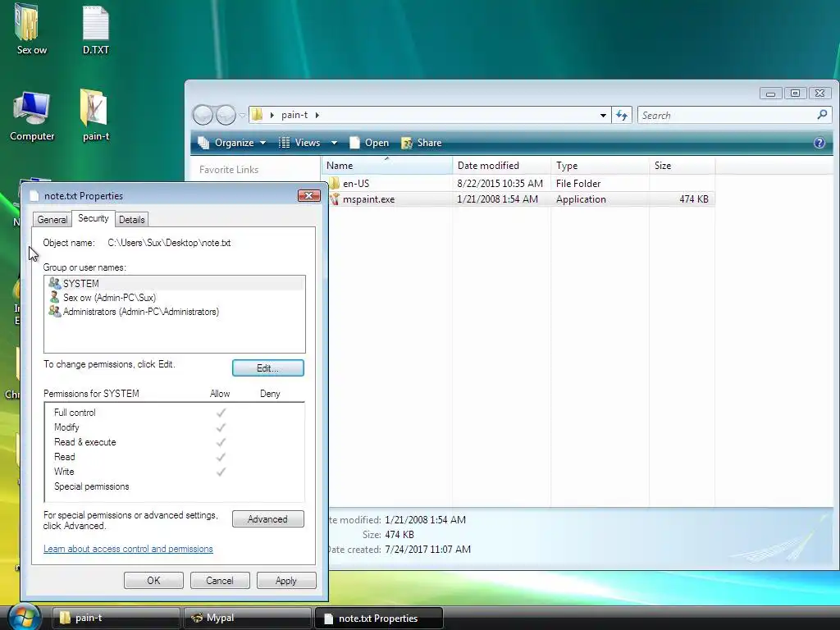This screenshot has height=630, width=840.
Task: Click the Read & execute Allow checkmark
Action: click(x=221, y=442)
